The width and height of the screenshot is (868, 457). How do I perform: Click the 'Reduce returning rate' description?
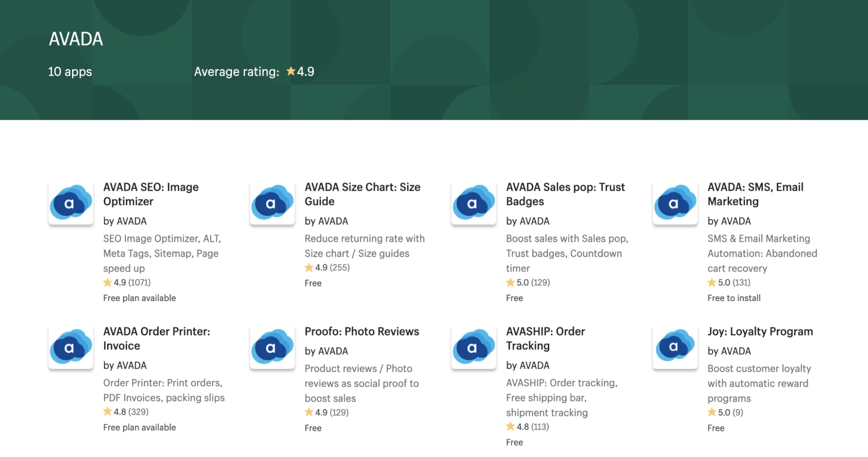[x=365, y=246]
